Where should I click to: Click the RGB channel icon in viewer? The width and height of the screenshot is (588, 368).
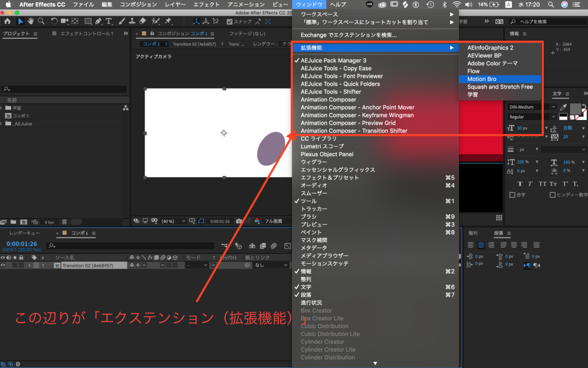[x=257, y=221]
